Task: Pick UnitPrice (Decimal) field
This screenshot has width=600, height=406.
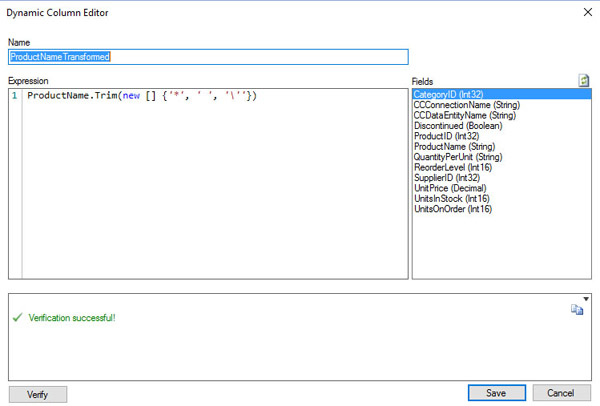Action: click(453, 188)
